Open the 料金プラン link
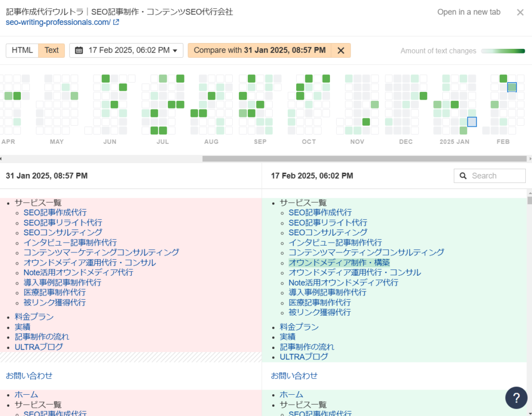Screen dimensions: 532x416 (299, 327)
